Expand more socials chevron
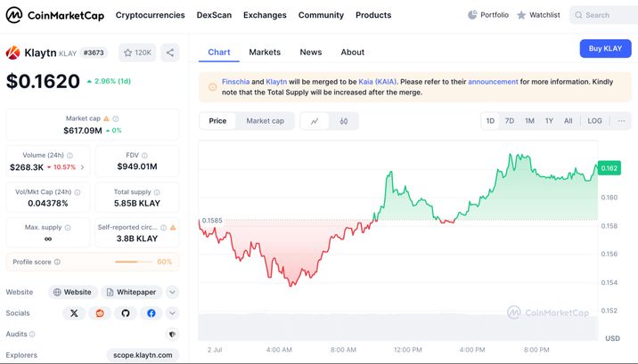This screenshot has height=364, width=638. pyautogui.click(x=172, y=313)
